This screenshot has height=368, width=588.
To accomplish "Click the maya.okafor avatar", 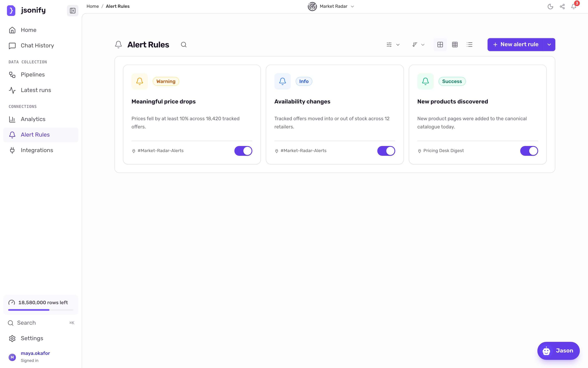I will [x=12, y=357].
